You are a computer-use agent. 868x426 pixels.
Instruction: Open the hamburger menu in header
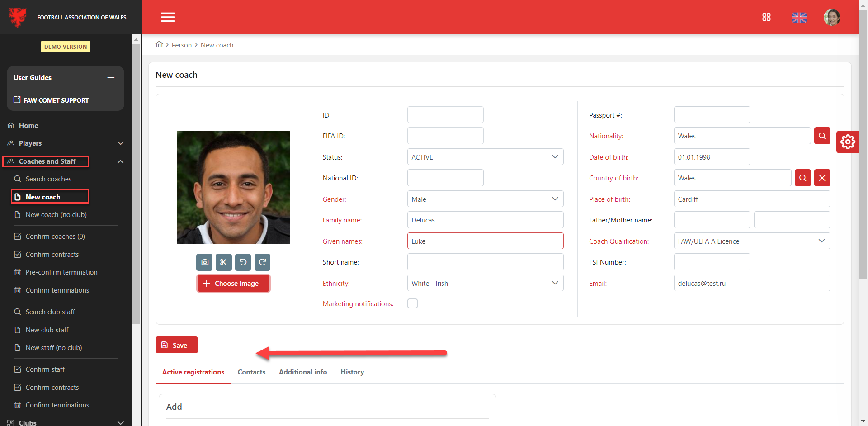[x=168, y=17]
